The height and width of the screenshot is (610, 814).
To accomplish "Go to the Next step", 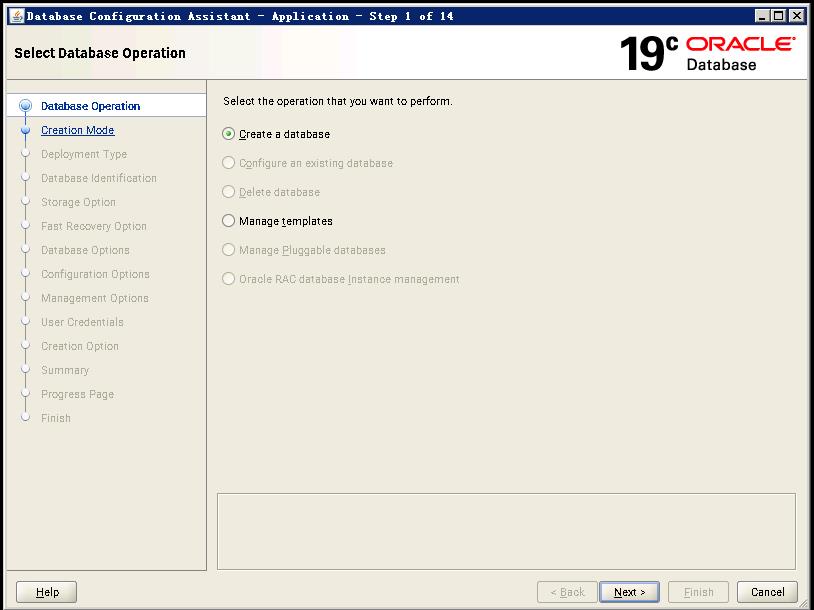I will pyautogui.click(x=629, y=592).
